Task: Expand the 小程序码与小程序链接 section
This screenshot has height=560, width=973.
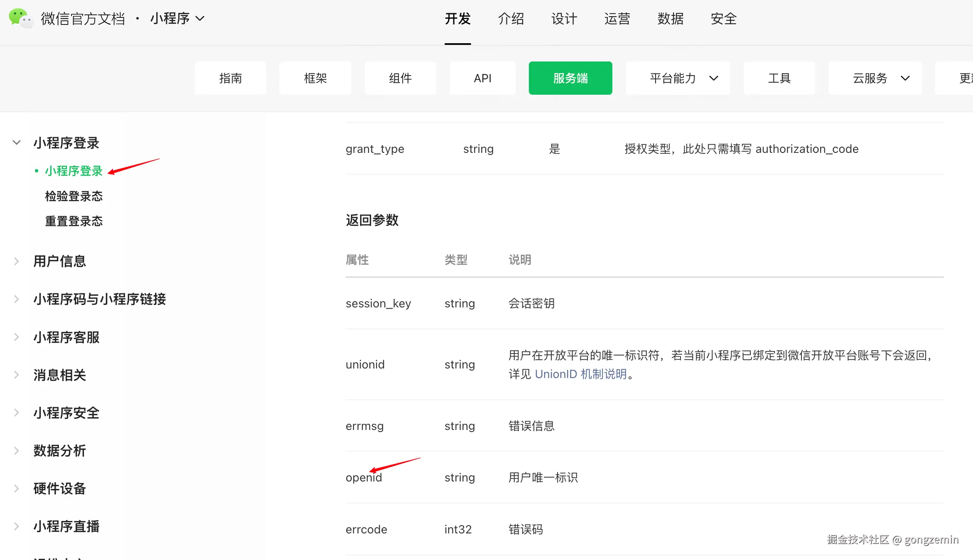Action: pos(17,299)
